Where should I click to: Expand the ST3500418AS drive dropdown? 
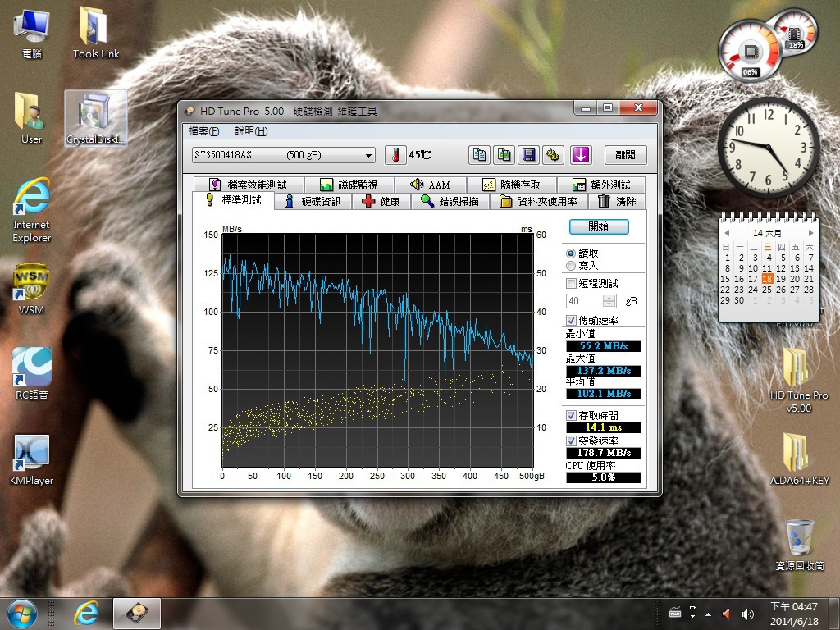pyautogui.click(x=368, y=155)
